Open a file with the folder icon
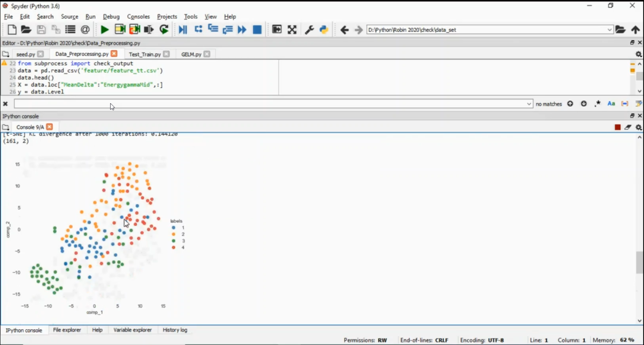 [x=26, y=30]
